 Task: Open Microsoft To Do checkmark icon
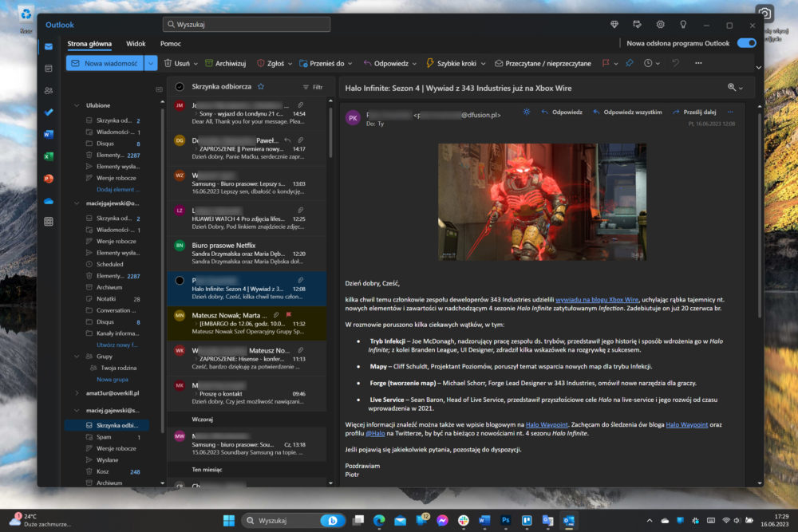pos(49,112)
